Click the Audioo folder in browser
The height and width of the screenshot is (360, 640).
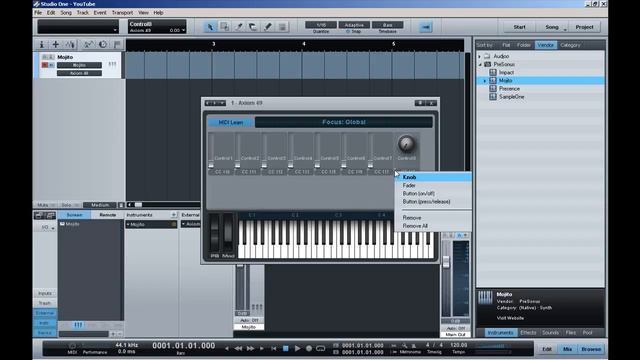501,56
